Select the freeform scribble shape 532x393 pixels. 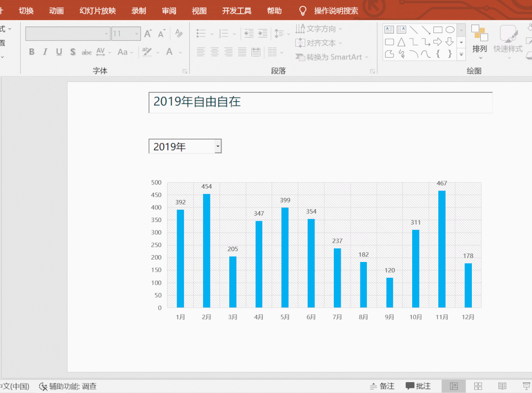[x=401, y=54]
